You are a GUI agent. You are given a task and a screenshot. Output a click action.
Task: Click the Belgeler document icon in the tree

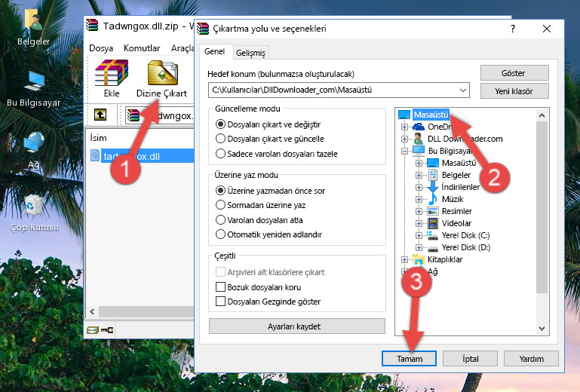pyautogui.click(x=432, y=175)
